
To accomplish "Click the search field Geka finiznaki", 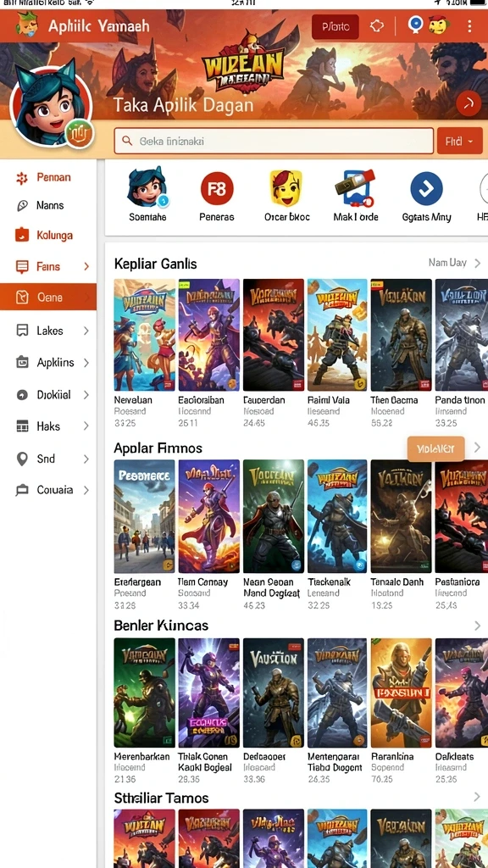I will pyautogui.click(x=274, y=142).
